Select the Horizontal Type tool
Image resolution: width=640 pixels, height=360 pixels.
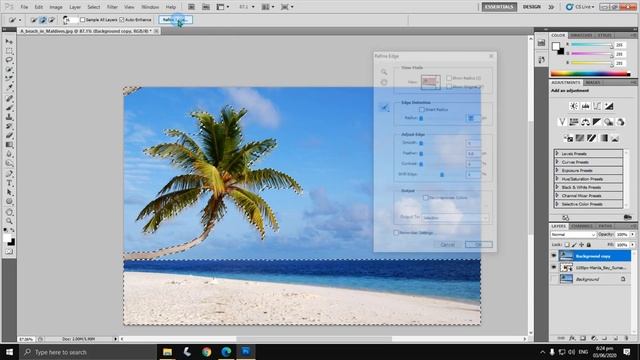[x=9, y=183]
